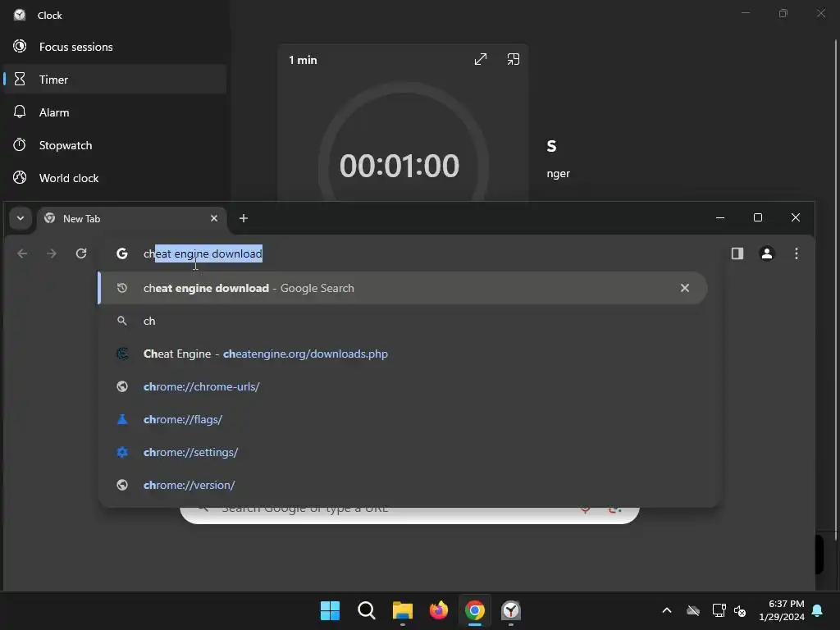
Task: Expand the 1 min timer card
Action: pos(481,59)
